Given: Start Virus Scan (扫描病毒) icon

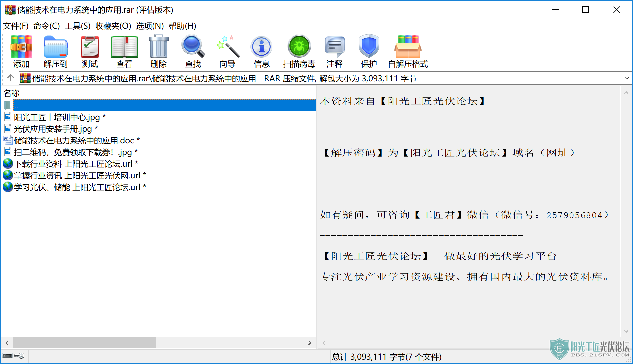Looking at the screenshot, I should [x=299, y=51].
